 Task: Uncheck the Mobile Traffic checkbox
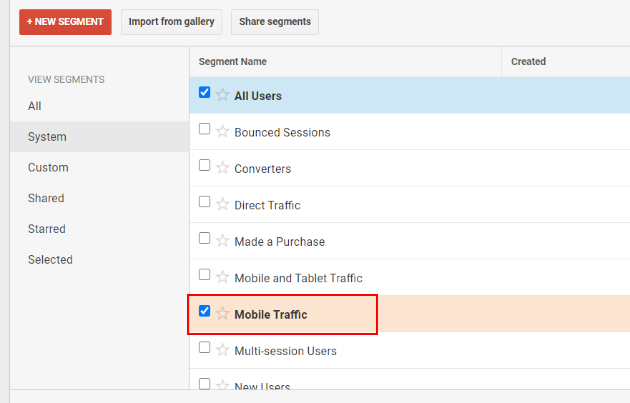point(205,311)
